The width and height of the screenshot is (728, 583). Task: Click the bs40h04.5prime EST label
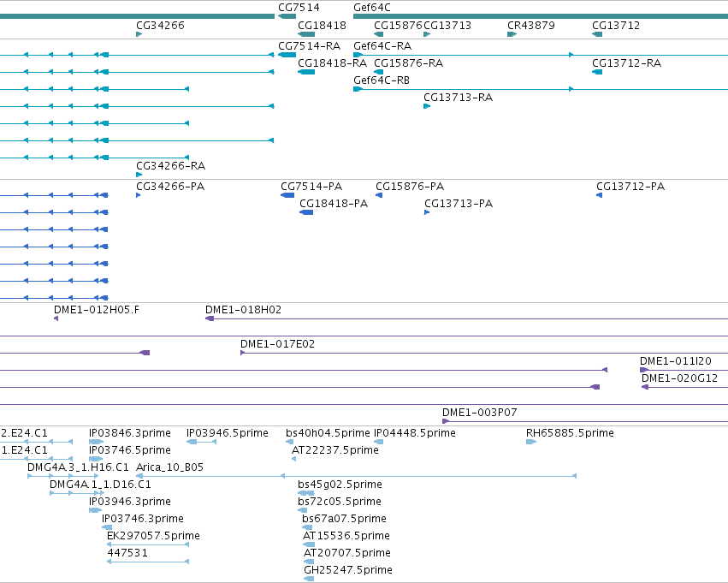328,433
